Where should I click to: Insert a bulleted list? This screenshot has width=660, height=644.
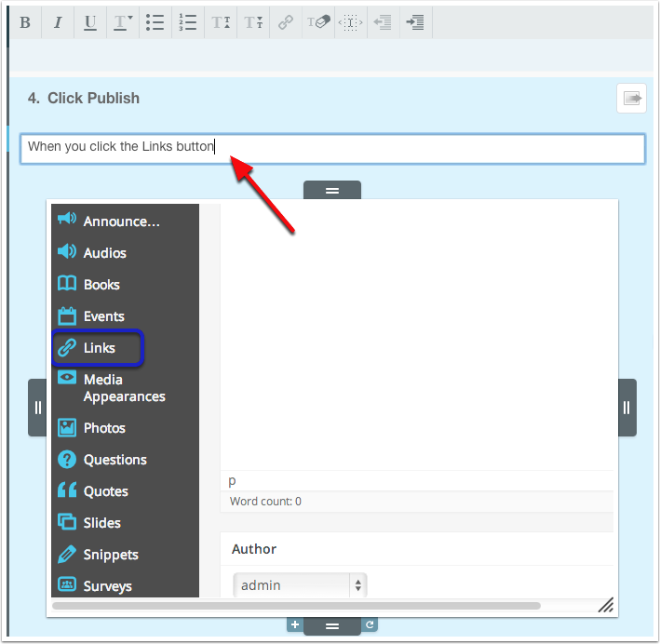[155, 23]
